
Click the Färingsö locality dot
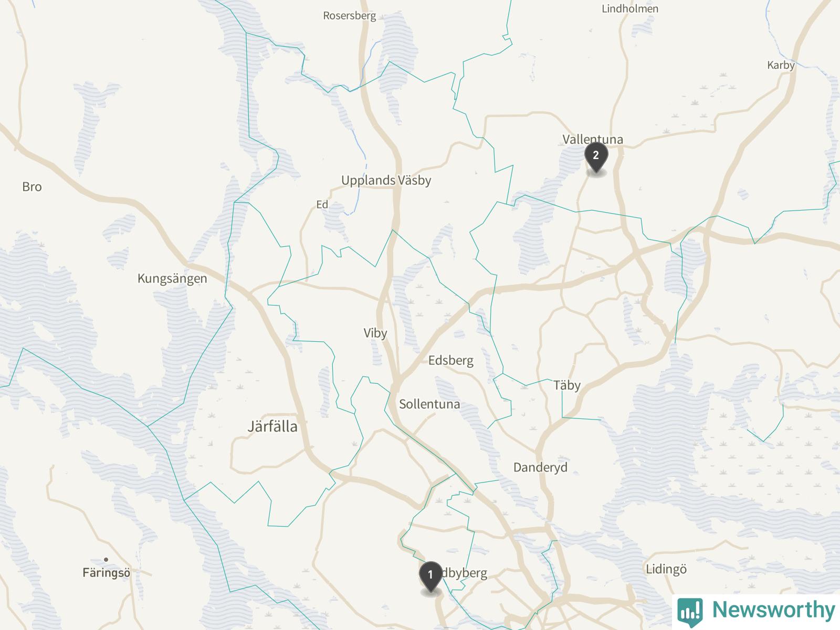pyautogui.click(x=106, y=560)
